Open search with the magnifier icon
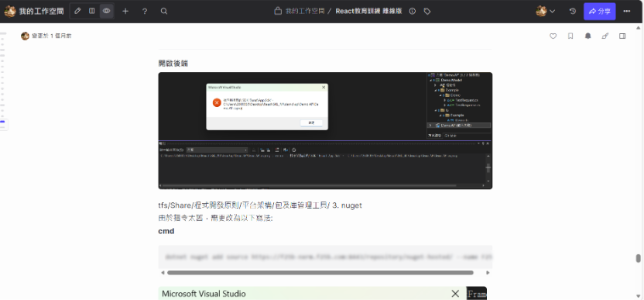The image size is (644, 300). tap(164, 11)
